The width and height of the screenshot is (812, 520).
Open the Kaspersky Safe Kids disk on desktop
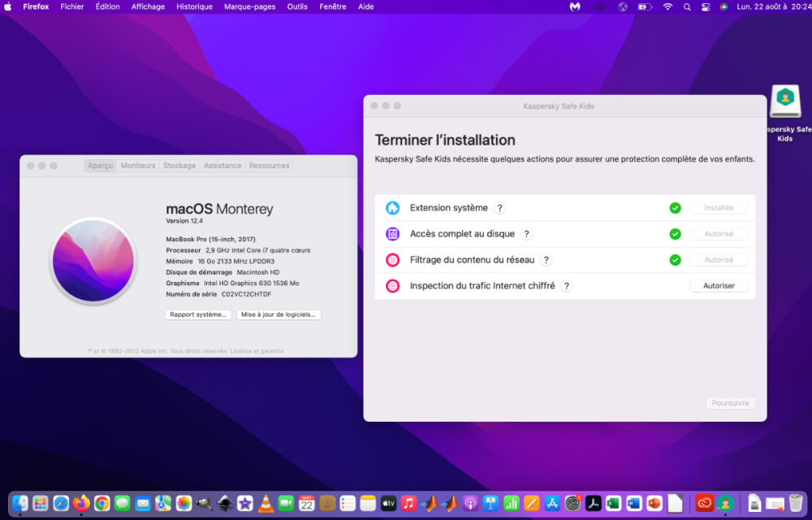pos(785,102)
